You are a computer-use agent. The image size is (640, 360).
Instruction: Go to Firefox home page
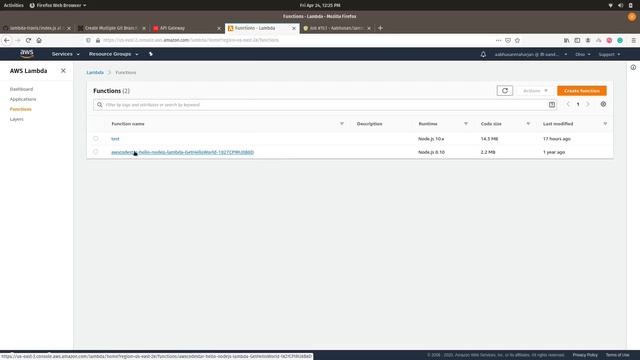39,40
